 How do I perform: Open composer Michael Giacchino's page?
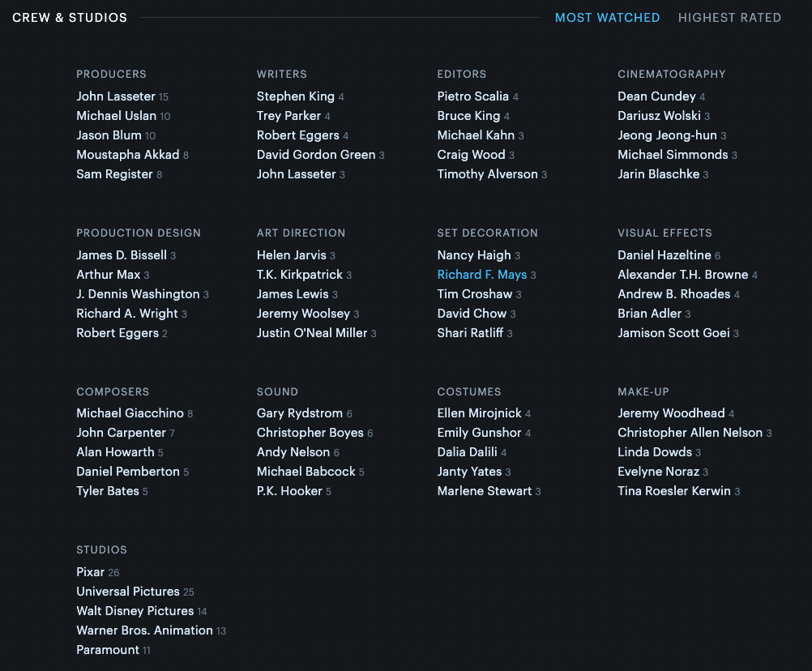130,413
